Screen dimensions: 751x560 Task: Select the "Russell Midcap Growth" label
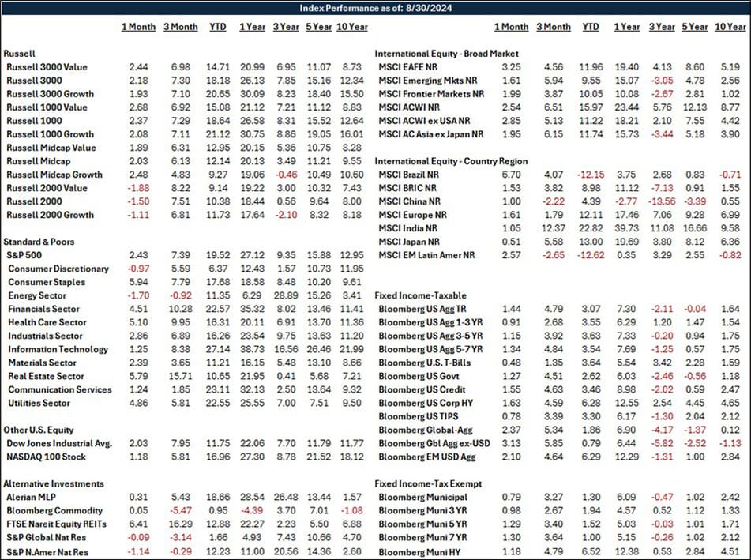tap(54, 175)
